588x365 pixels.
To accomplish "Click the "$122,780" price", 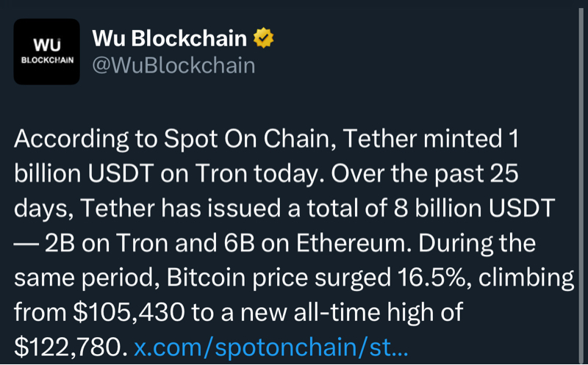I will 70,344.
